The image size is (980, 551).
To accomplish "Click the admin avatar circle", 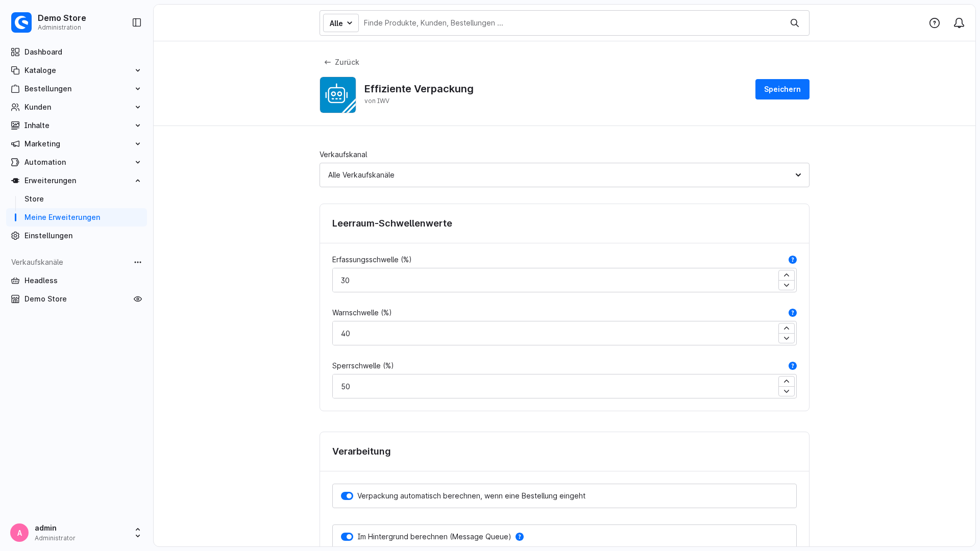I will pyautogui.click(x=19, y=533).
